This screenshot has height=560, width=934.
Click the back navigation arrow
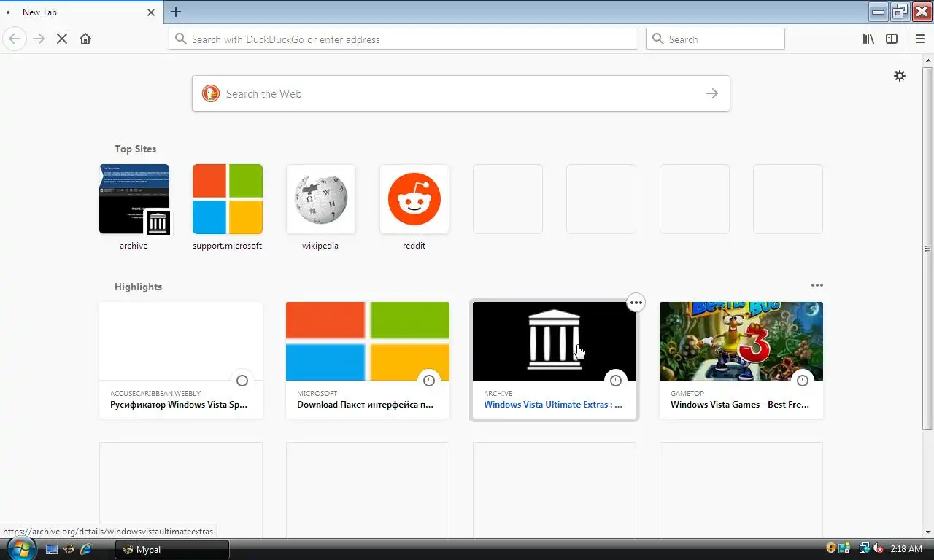coord(15,39)
